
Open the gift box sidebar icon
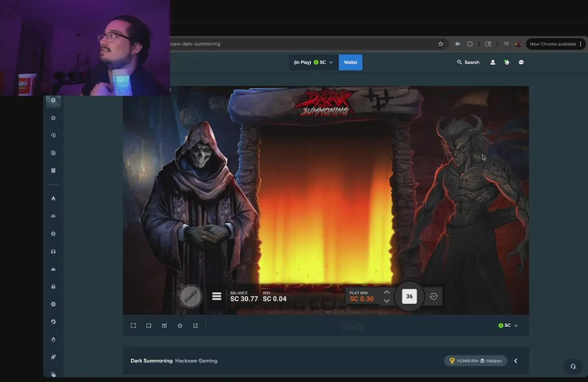(53, 286)
